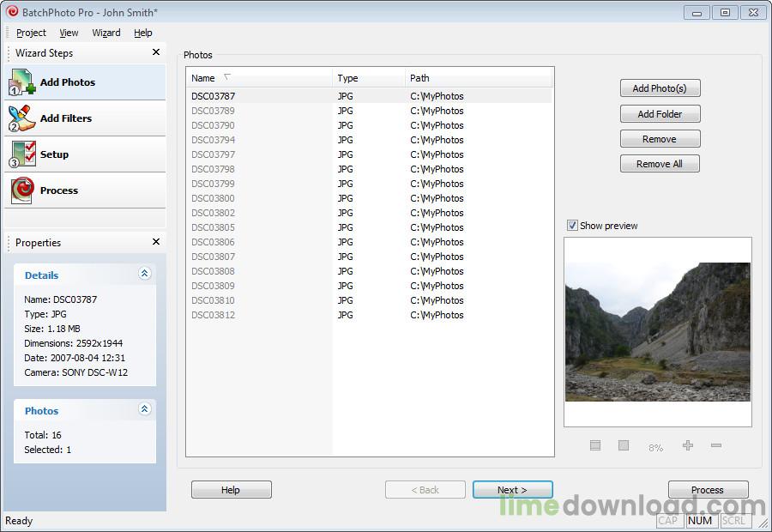Viewport: 772px width, 532px height.
Task: Uncheck the Show preview checkbox
Action: (x=572, y=226)
